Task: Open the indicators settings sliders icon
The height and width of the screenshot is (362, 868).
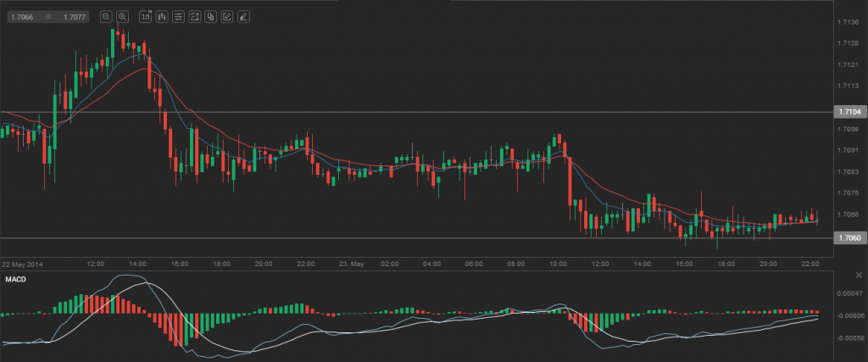Action: click(x=177, y=16)
